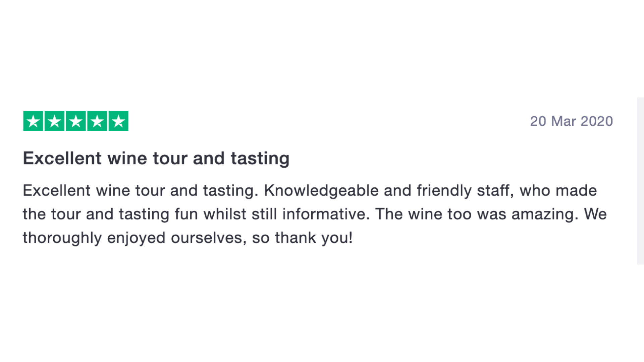This screenshot has height=362, width=644.
Task: Click the word 'ourselves' in the review
Action: pyautogui.click(x=209, y=238)
